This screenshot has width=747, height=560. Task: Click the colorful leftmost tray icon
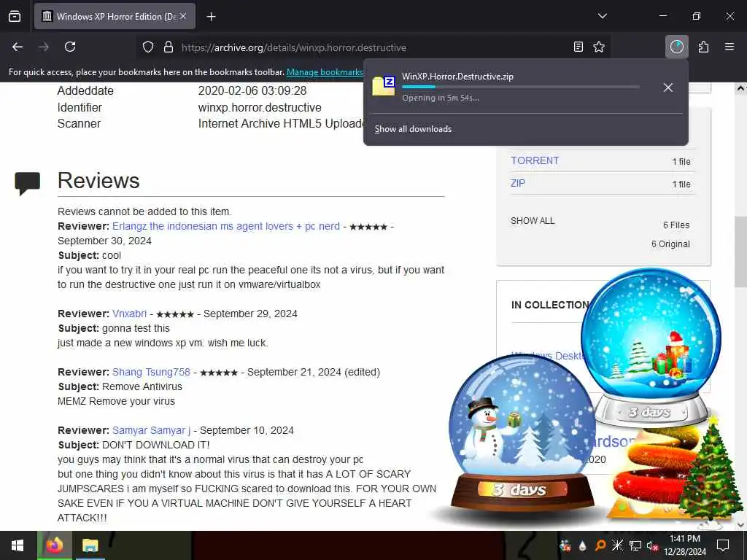tap(565, 545)
